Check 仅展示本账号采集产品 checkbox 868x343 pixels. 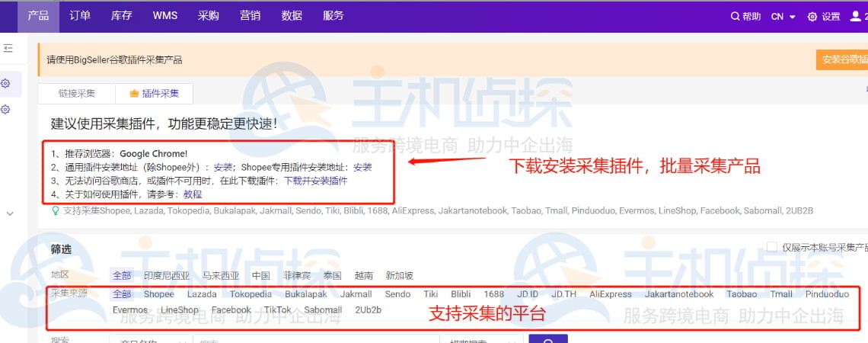tap(771, 247)
